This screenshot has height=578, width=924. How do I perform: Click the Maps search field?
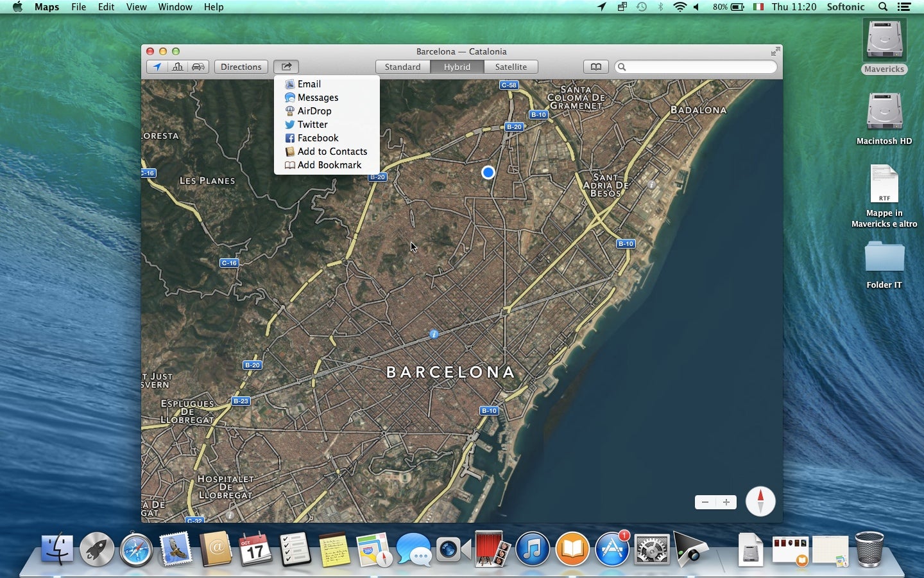(696, 67)
